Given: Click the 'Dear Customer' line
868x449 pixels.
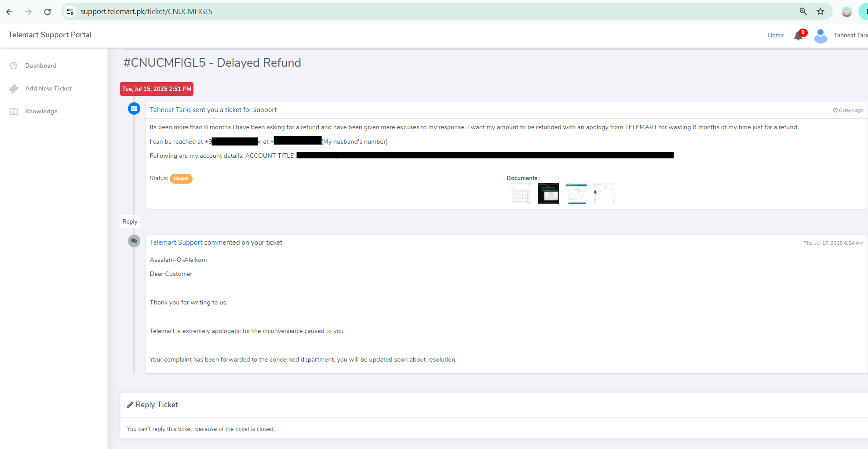Looking at the screenshot, I should 171,274.
